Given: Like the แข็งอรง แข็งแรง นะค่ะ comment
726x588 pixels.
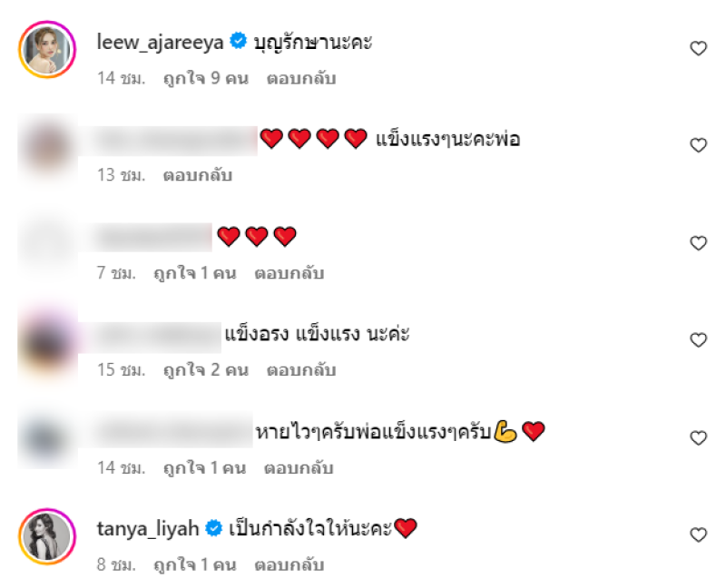Looking at the screenshot, I should click(698, 340).
